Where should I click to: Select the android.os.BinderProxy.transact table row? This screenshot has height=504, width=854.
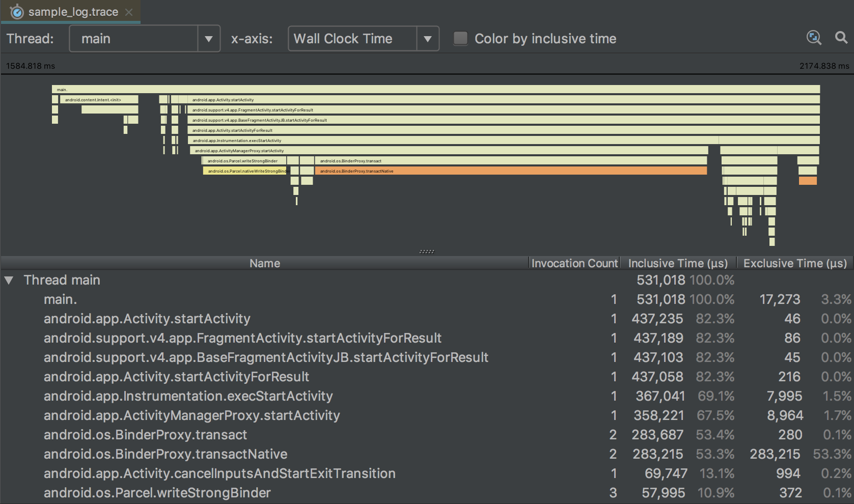pyautogui.click(x=146, y=434)
